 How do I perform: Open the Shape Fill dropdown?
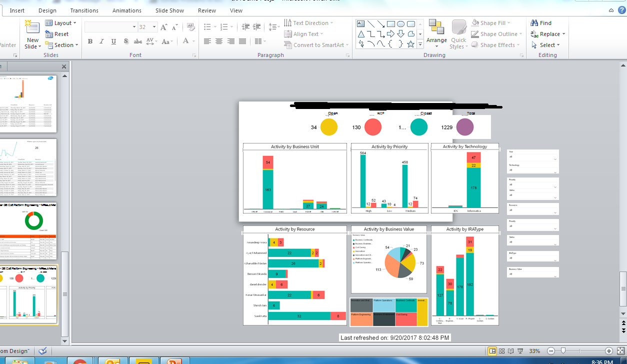click(x=491, y=23)
